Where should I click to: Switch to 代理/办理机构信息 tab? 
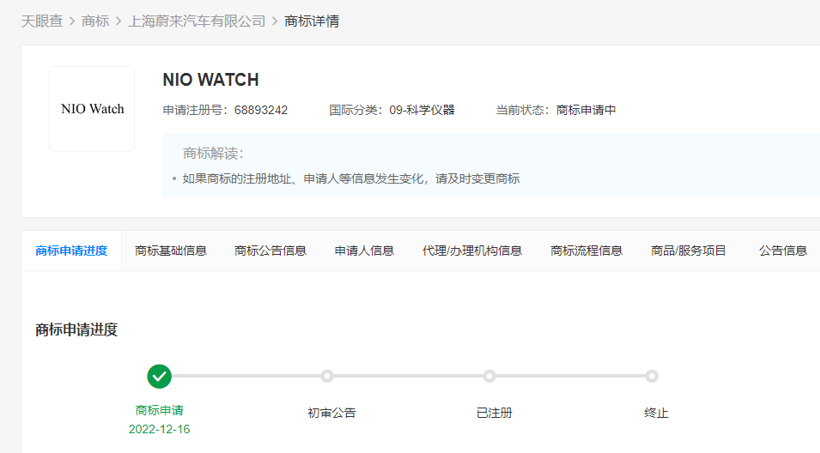tap(472, 251)
